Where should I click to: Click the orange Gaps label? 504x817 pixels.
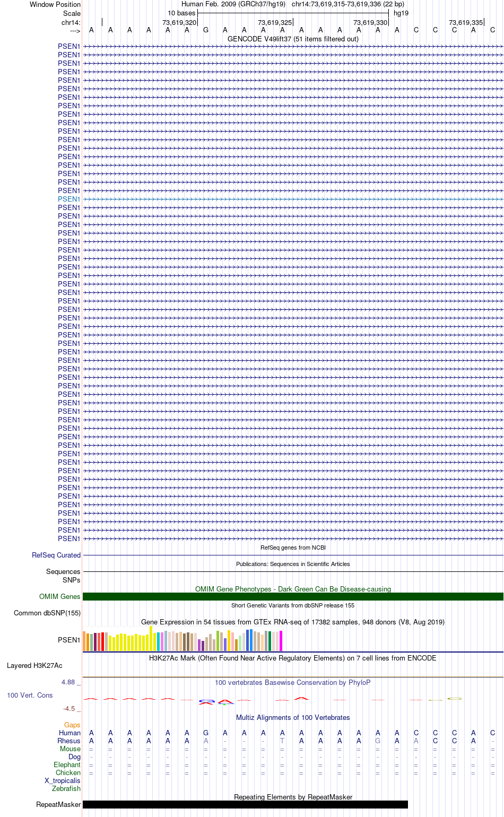coord(72,725)
